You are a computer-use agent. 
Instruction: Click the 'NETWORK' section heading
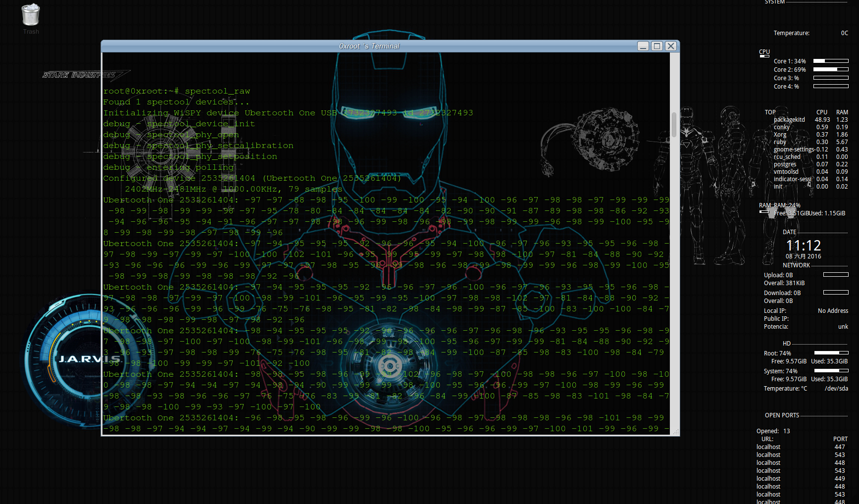(x=796, y=265)
